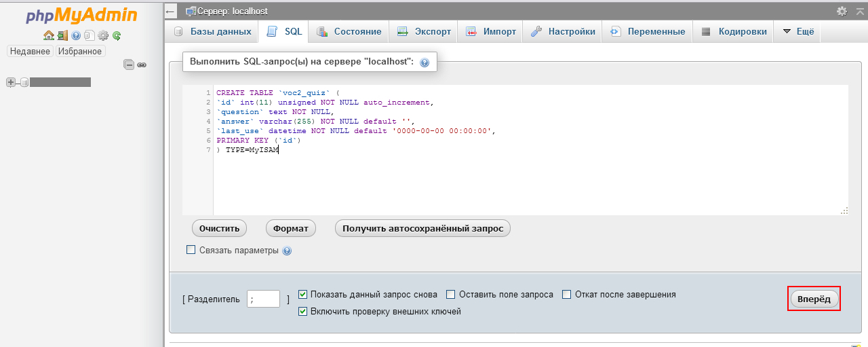Click help icon next to Связать параметры
This screenshot has height=347, width=868.
tap(287, 251)
